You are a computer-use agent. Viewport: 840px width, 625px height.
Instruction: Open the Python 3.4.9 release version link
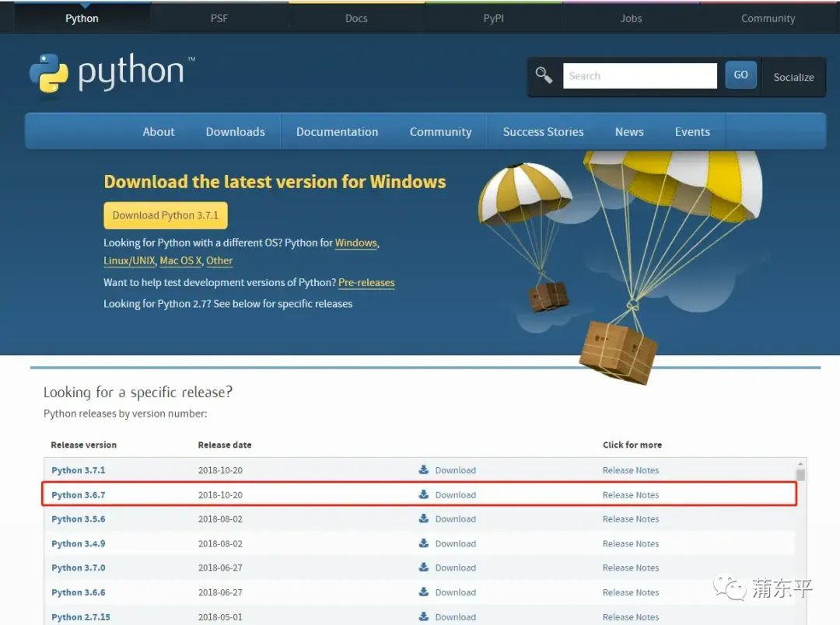coord(79,543)
